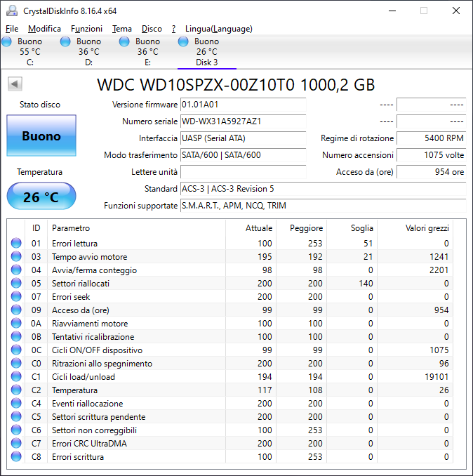473x476 pixels.
Task: Click the status orb for Cicli load/unload
Action: click(16, 377)
